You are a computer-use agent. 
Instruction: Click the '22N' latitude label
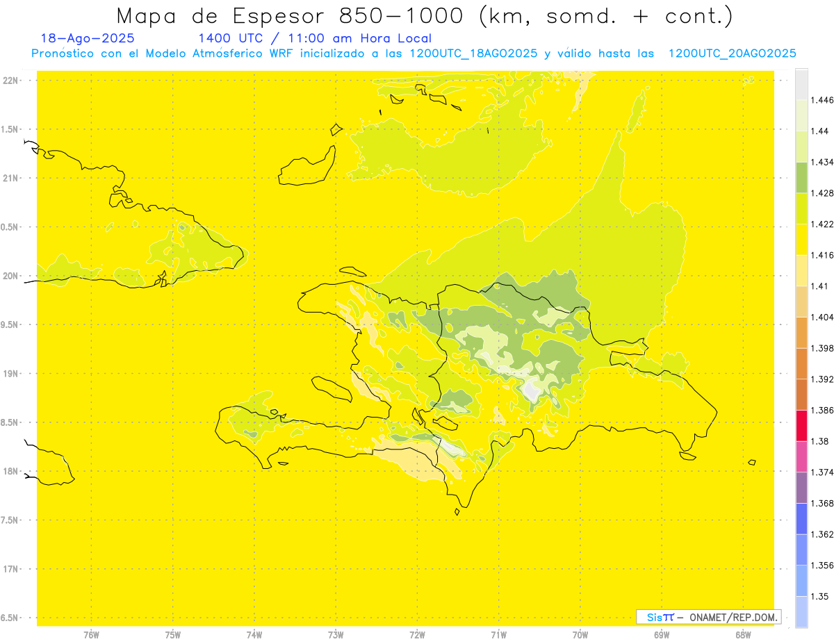coord(10,81)
